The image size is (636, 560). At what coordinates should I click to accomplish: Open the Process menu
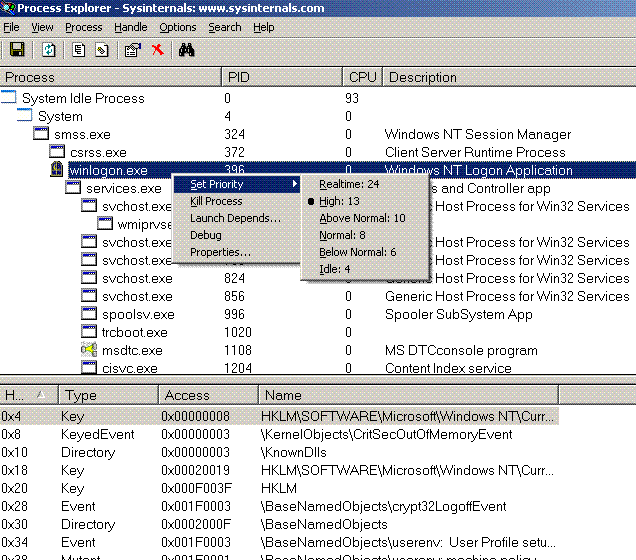click(x=84, y=27)
